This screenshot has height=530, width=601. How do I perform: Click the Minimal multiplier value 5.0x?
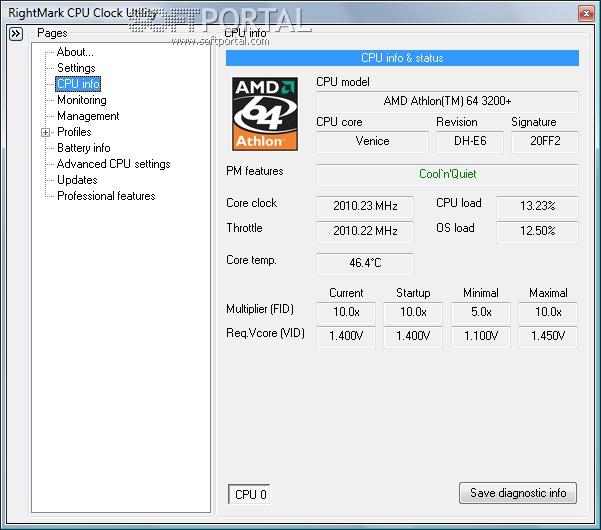click(481, 313)
